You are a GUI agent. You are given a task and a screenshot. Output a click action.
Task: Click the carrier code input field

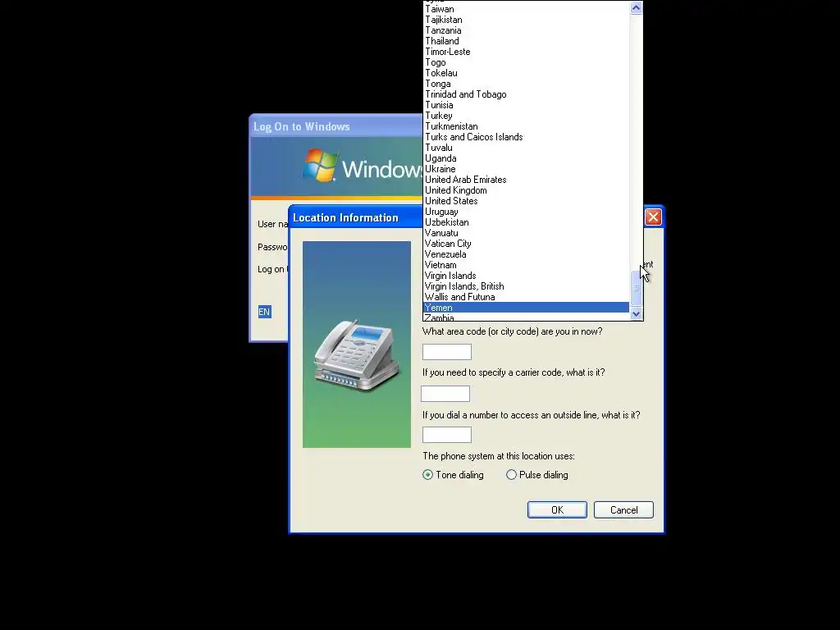(445, 394)
